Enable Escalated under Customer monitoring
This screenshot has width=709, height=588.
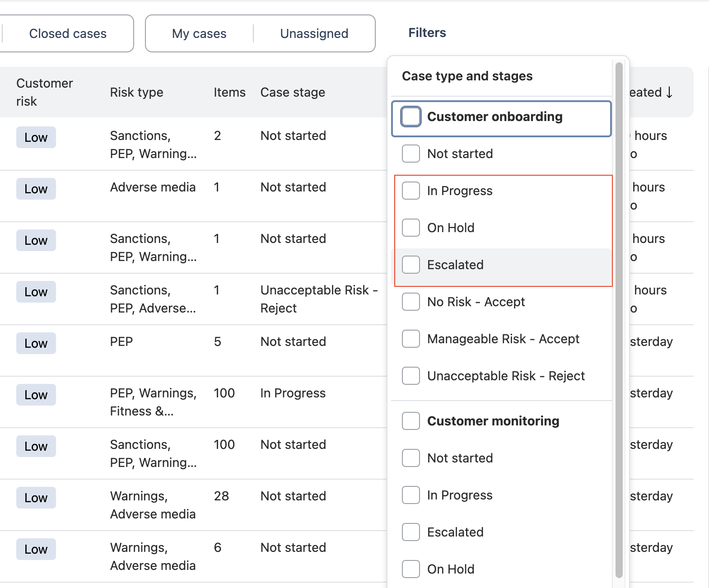[x=411, y=532]
